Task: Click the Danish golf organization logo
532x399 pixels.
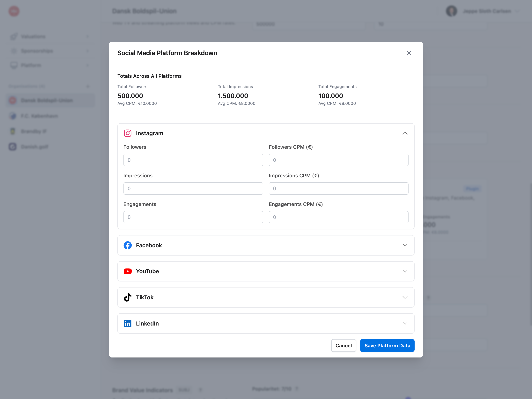Action: point(12,147)
